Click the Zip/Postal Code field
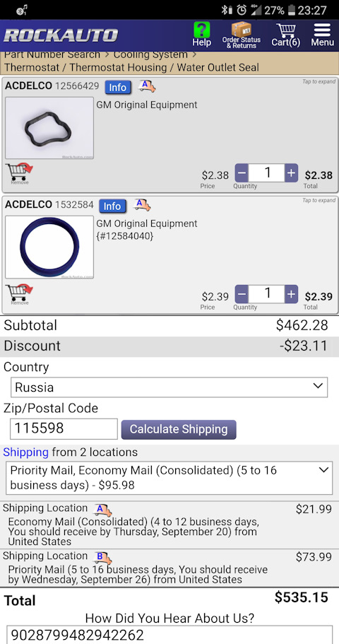 point(64,429)
